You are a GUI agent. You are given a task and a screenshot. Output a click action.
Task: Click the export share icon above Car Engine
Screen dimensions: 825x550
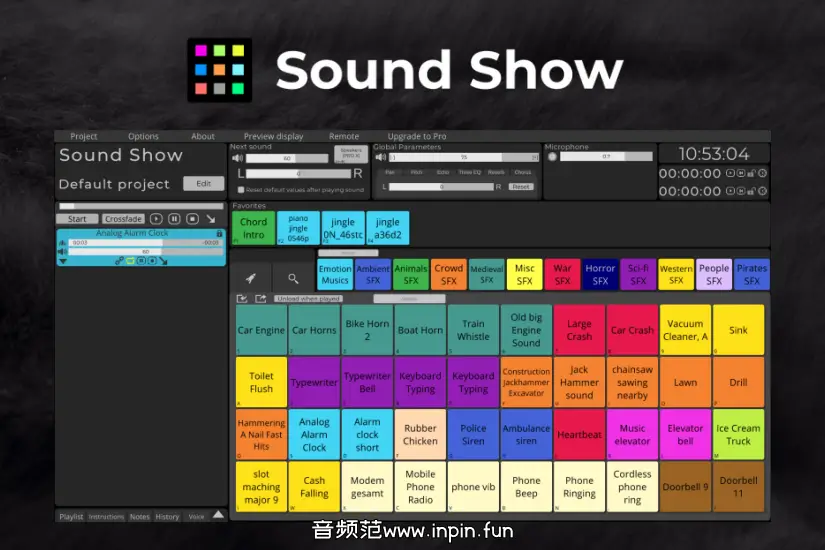click(260, 298)
